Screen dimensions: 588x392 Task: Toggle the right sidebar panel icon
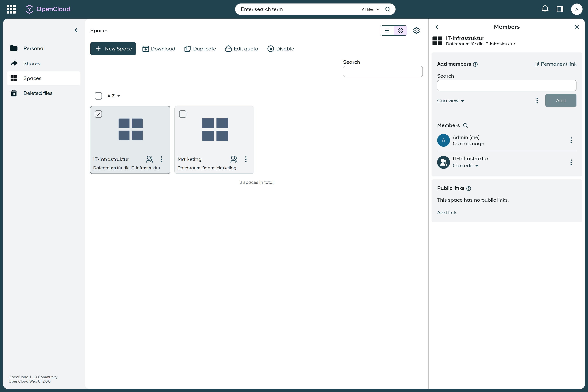[560, 9]
